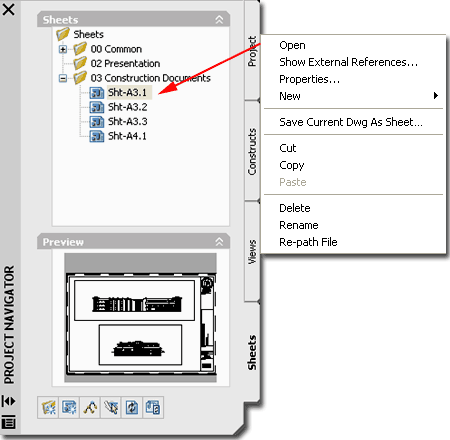Click the Refresh Project icon
This screenshot has width=450, height=440.
[x=132, y=407]
